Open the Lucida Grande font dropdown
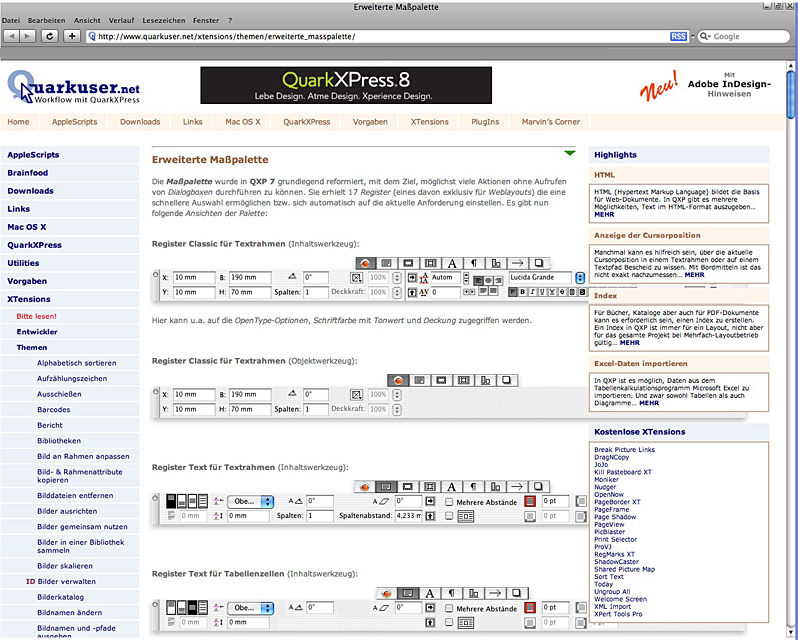798x640 pixels. coord(580,277)
